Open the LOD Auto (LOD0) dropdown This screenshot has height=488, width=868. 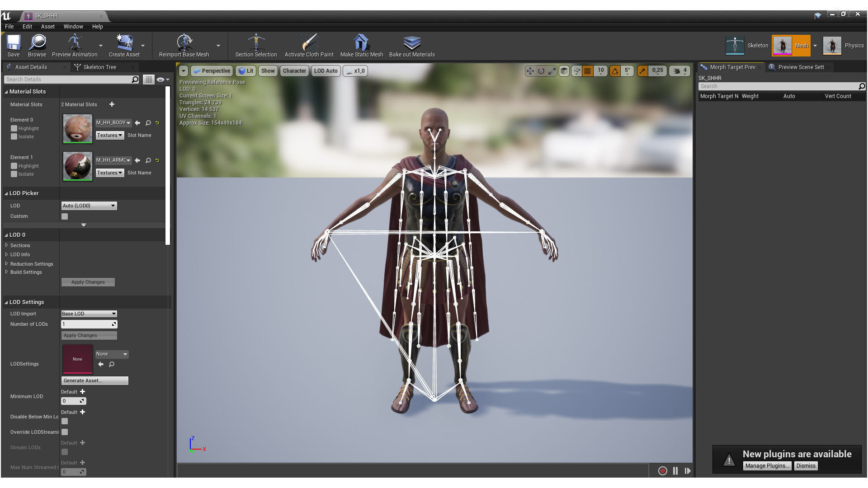coord(89,206)
